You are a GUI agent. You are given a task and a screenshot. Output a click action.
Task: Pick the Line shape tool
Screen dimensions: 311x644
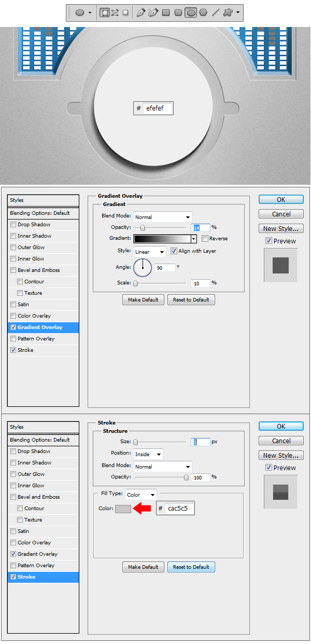[x=216, y=12]
